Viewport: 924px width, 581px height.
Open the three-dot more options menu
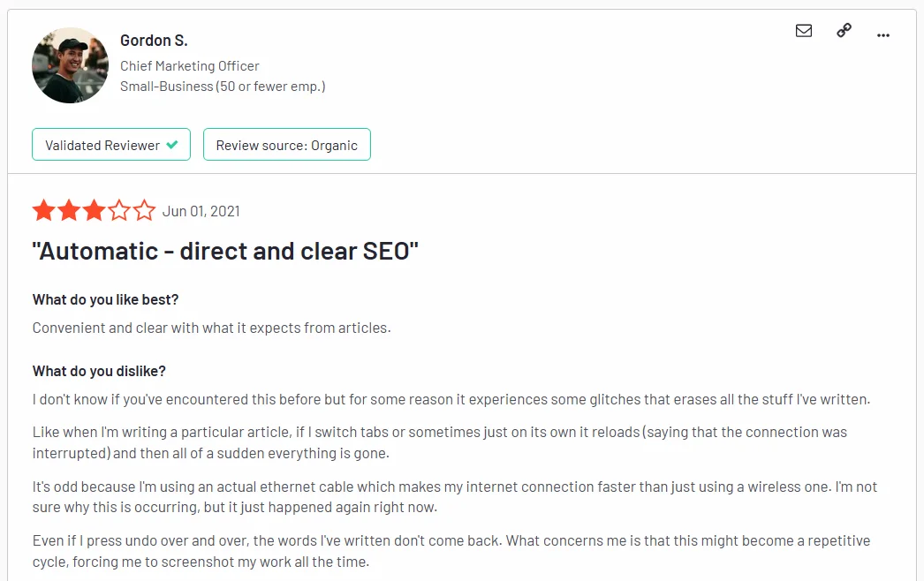(x=883, y=34)
